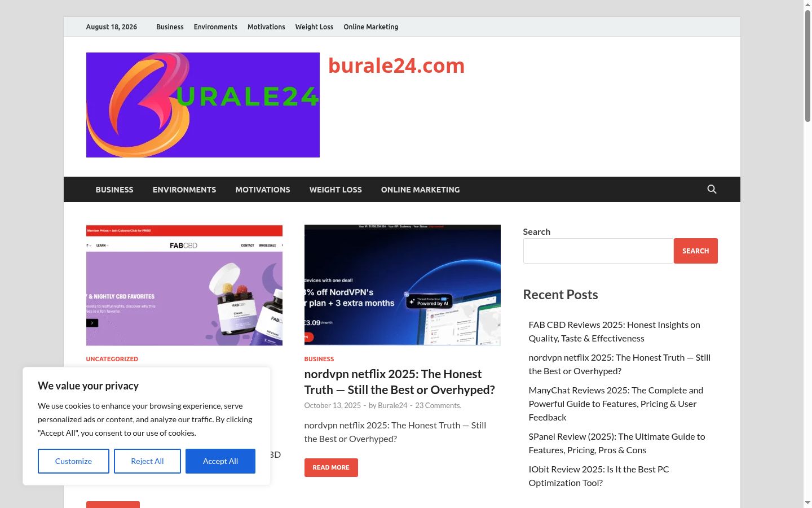This screenshot has width=812, height=508.
Task: Click the scrollbar down arrow
Action: point(807,503)
